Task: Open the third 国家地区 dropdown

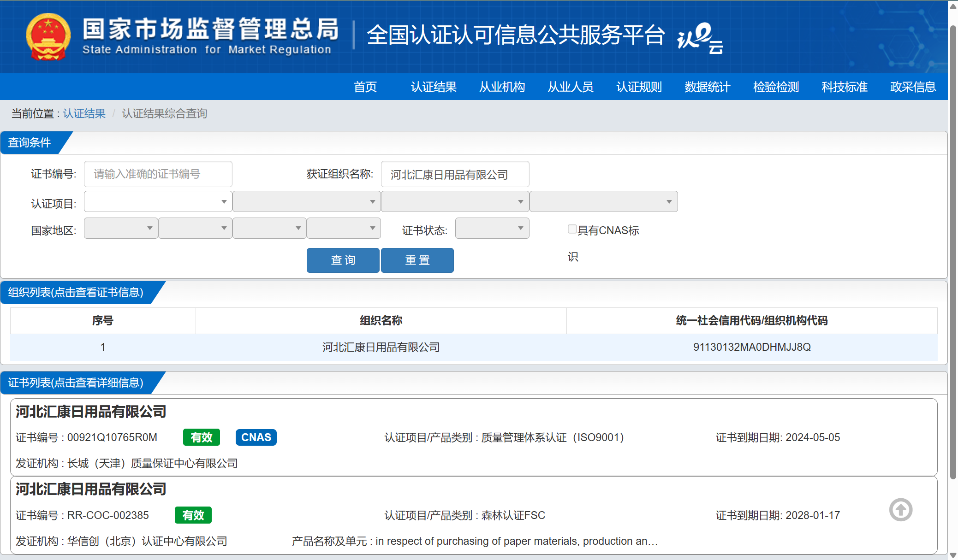Action: click(269, 228)
